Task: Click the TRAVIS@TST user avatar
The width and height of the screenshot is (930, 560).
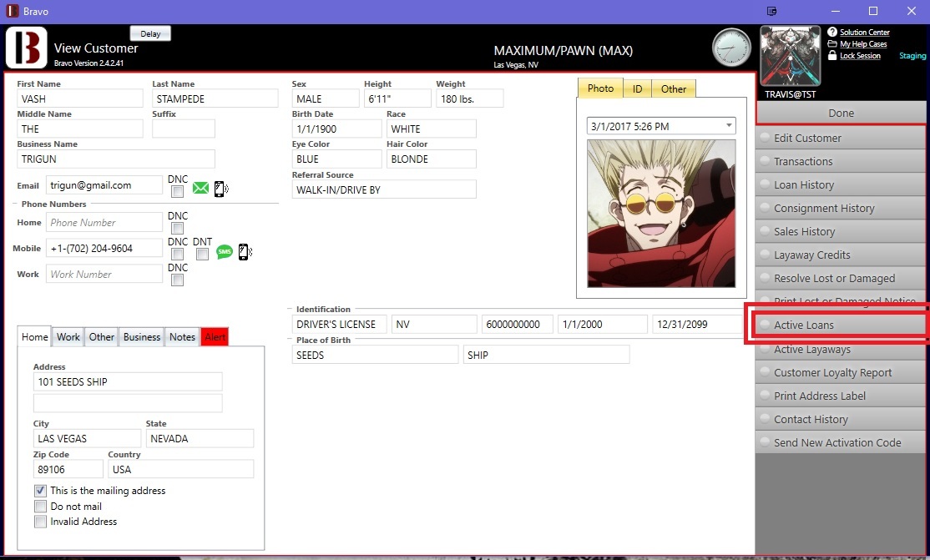Action: pyautogui.click(x=790, y=57)
